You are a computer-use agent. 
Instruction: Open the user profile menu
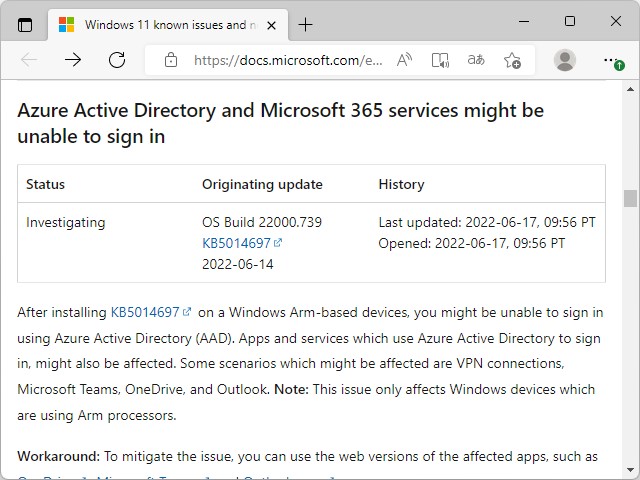[565, 60]
